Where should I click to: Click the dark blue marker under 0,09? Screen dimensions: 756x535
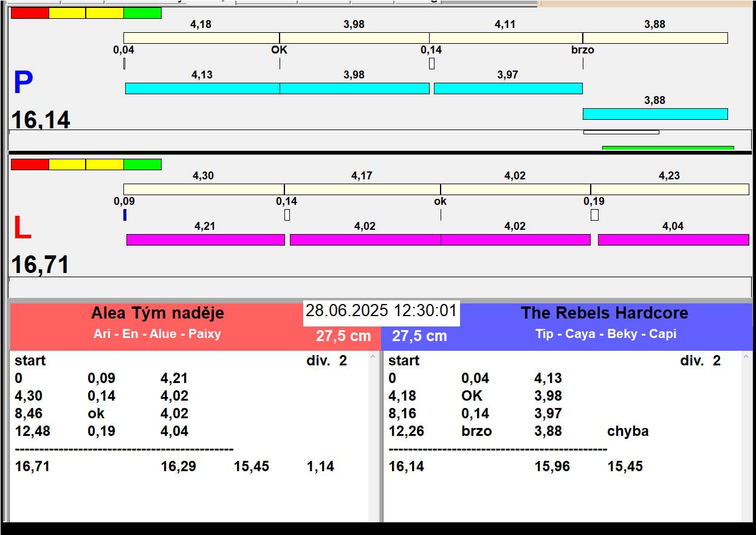point(125,215)
